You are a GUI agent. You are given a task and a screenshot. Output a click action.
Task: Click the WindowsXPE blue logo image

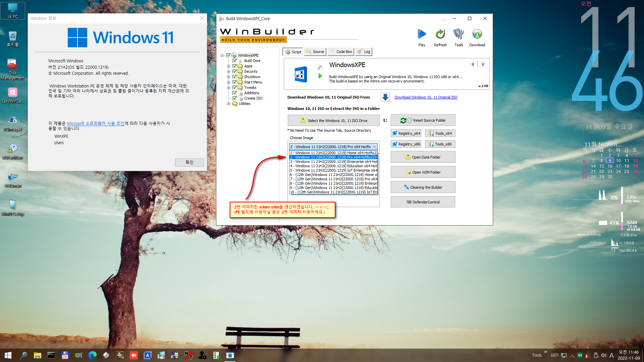(x=301, y=74)
